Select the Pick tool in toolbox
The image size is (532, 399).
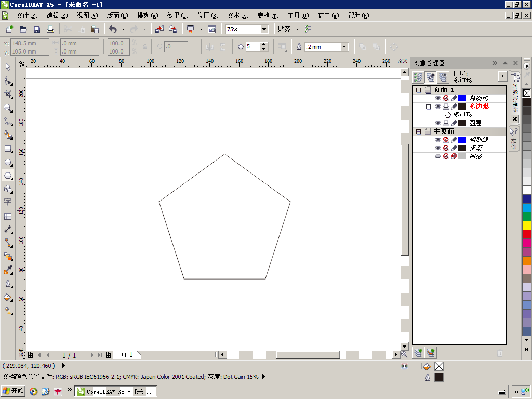[x=8, y=67]
